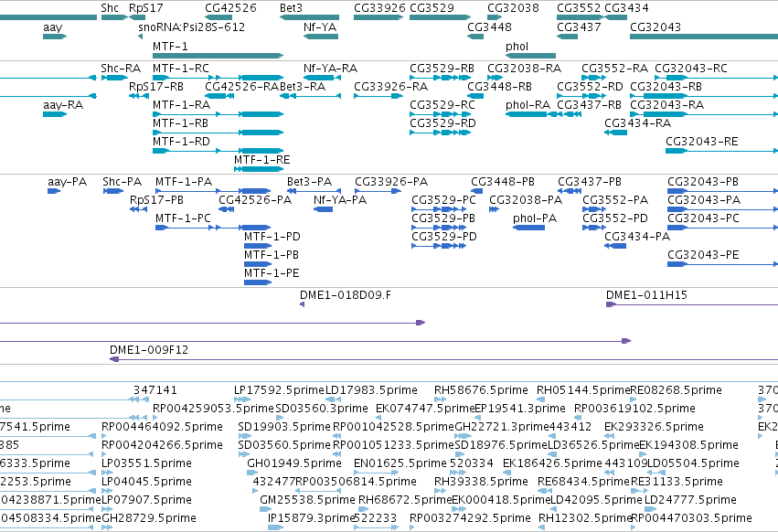The width and height of the screenshot is (778, 532).
Task: Click the CG3529-PC protein label
Action: [443, 200]
